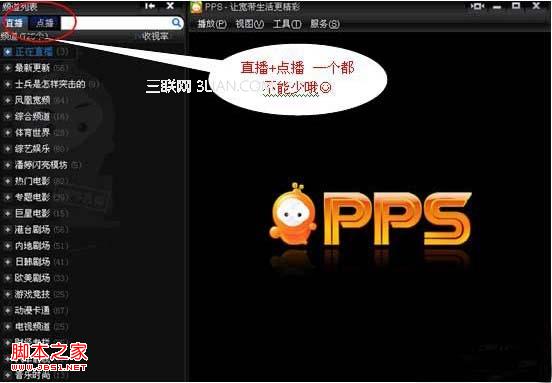Expand the 综艺娱乐 category
The width and height of the screenshot is (552, 383).
(7, 149)
